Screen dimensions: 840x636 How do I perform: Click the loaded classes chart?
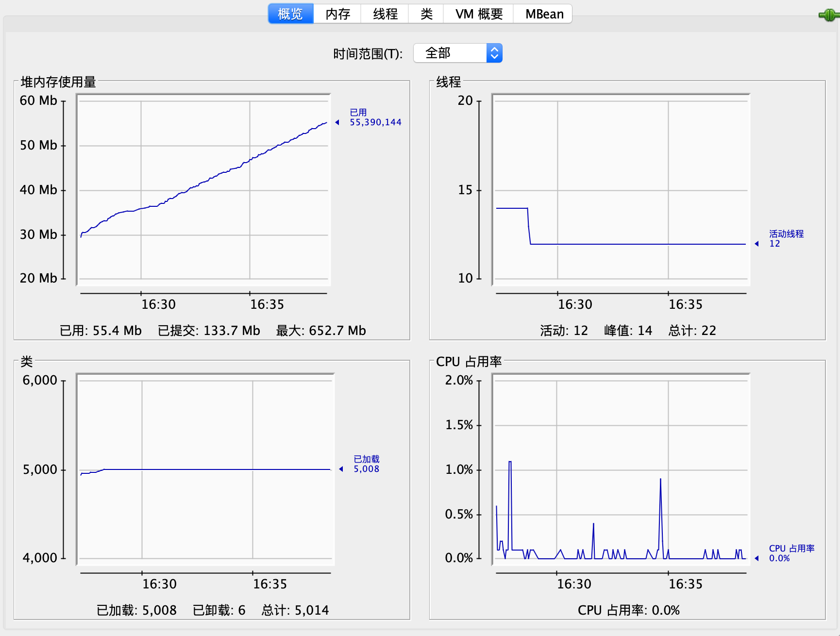[206, 469]
